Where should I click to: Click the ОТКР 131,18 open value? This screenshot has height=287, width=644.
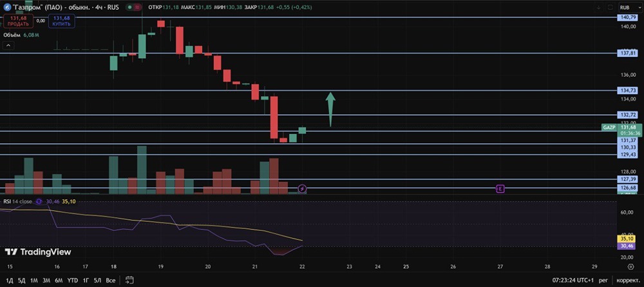164,7
